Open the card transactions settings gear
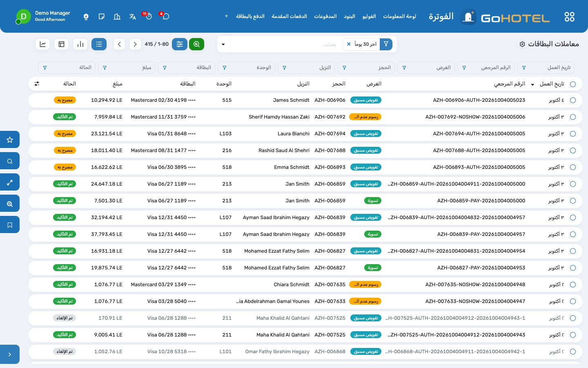 (522, 44)
